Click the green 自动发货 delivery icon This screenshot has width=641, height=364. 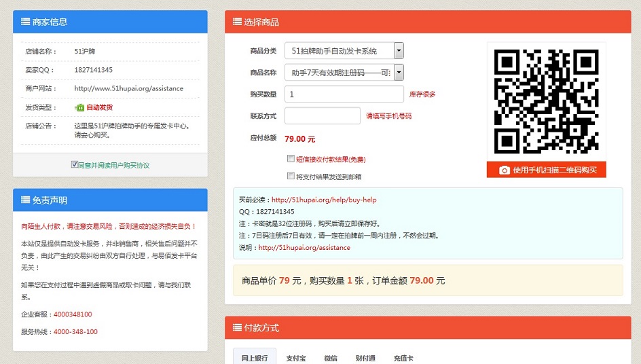tap(79, 107)
